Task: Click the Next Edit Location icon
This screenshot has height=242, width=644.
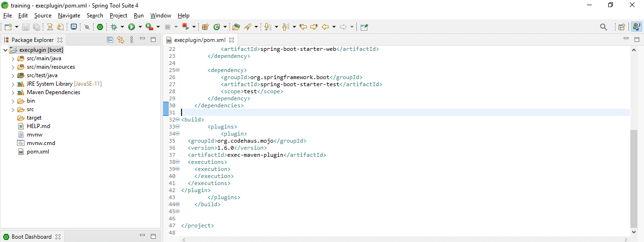Action: [314, 27]
